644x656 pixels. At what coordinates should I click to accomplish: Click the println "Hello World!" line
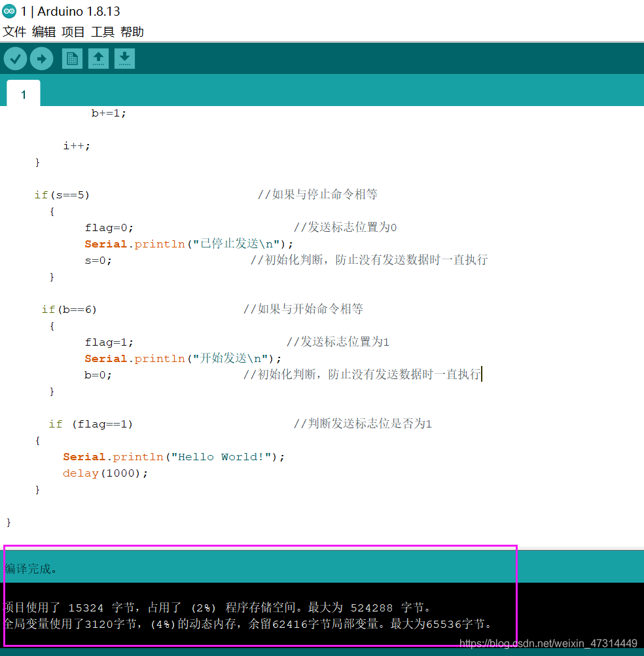174,457
